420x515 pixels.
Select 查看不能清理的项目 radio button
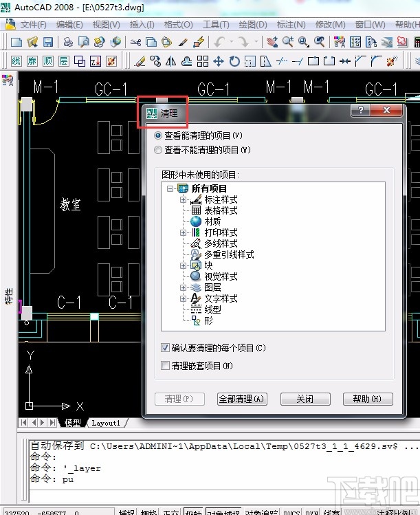point(158,150)
